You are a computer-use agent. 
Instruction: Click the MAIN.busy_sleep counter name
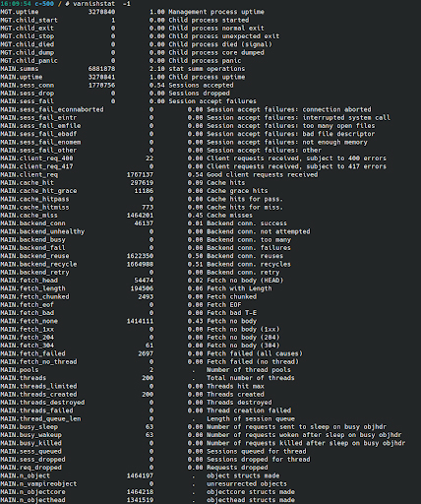(29, 427)
